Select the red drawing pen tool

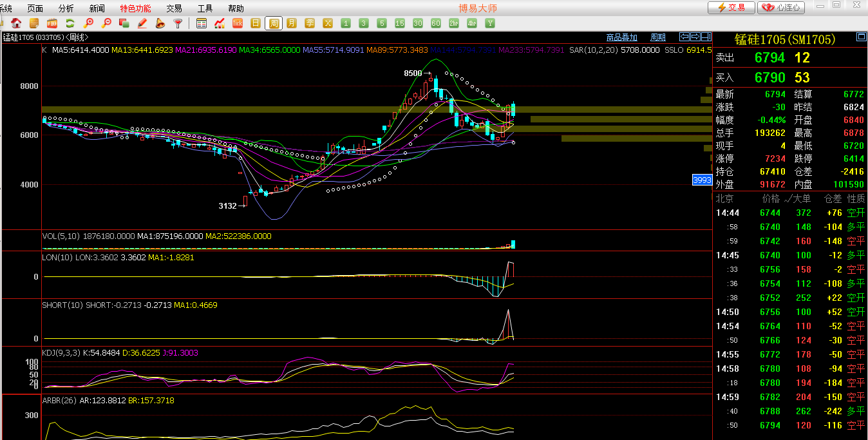(142, 23)
